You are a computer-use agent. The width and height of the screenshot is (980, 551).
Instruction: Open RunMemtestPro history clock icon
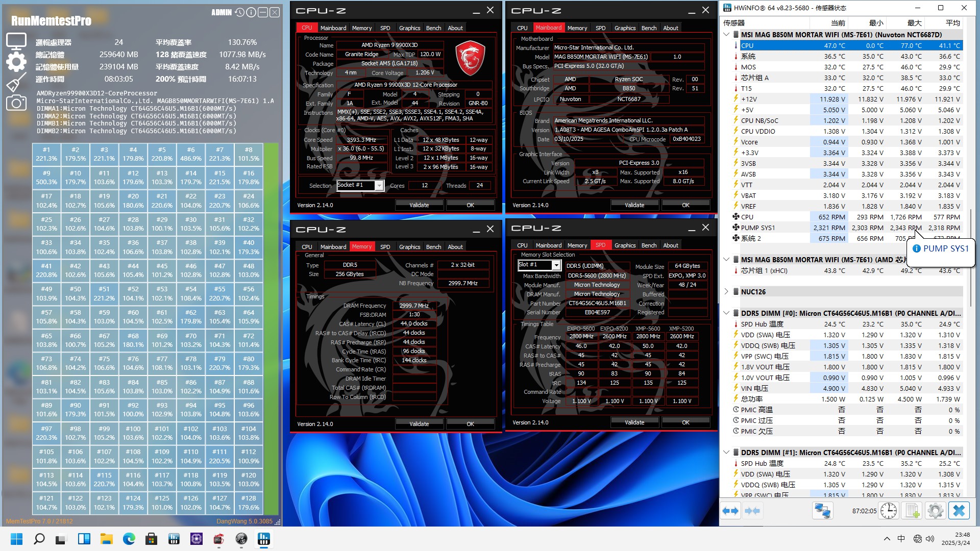tap(240, 12)
